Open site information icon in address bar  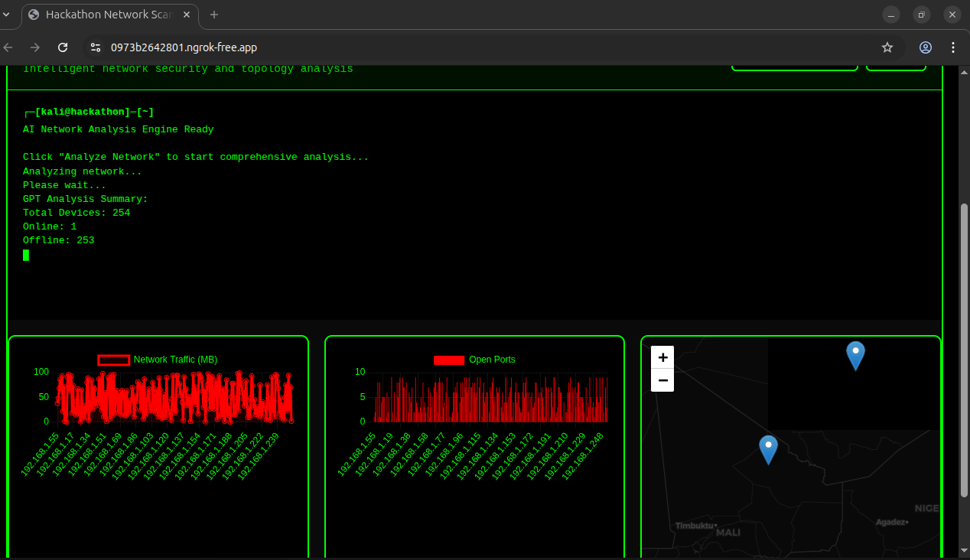[x=95, y=47]
